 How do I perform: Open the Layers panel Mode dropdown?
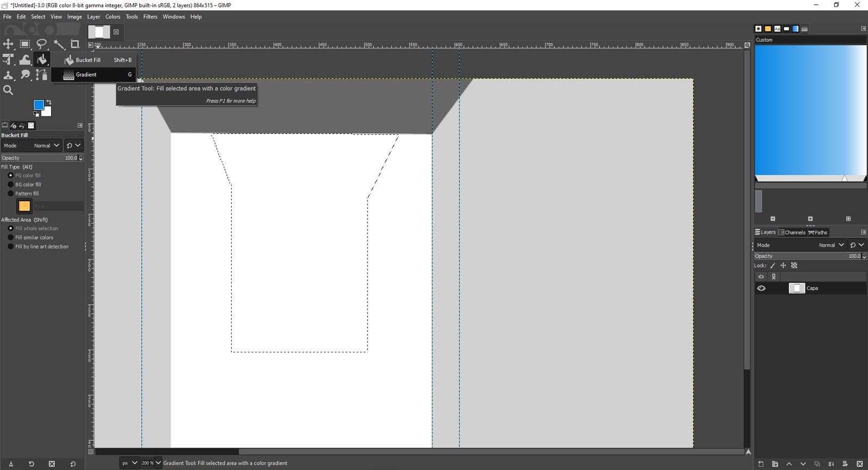pos(801,245)
